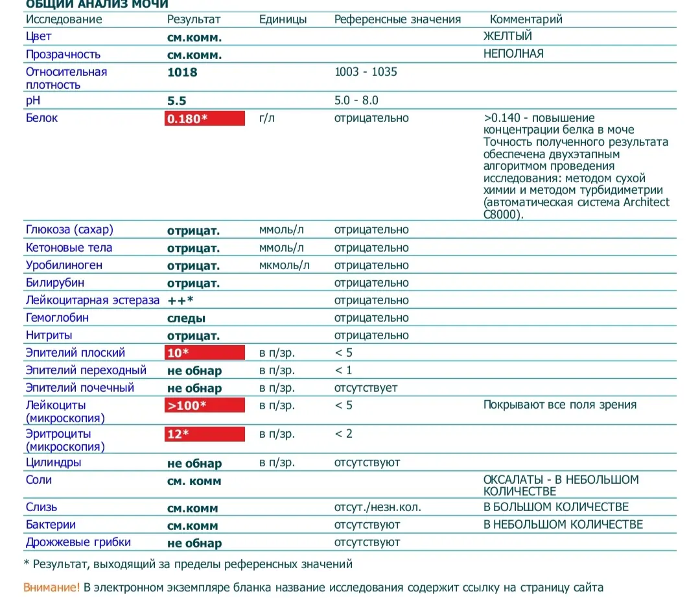Click the 'Лейкоцитарная эстераза' test name
The height and width of the screenshot is (598, 700).
click(x=93, y=300)
